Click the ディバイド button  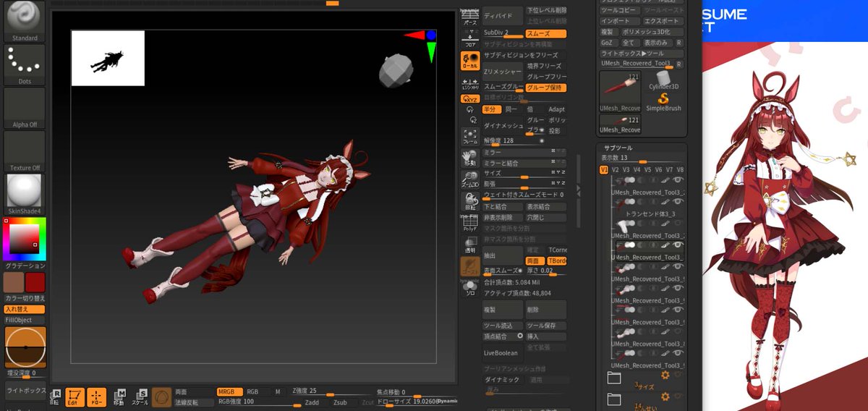(503, 15)
